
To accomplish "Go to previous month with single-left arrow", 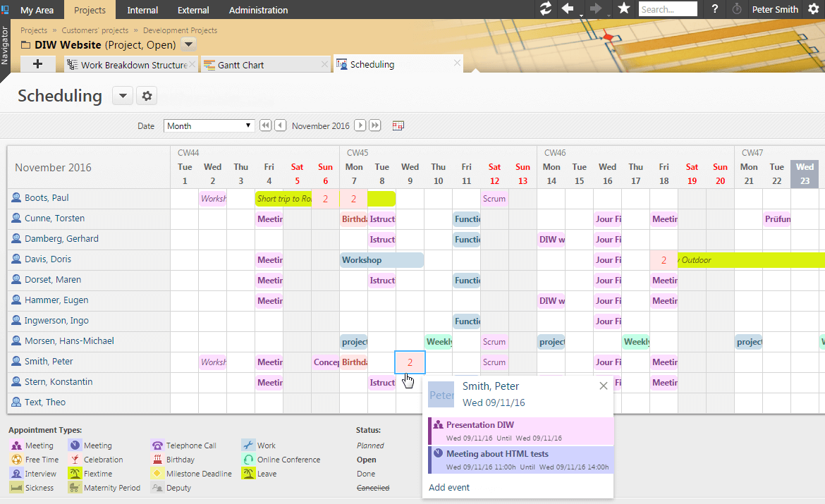I will point(281,125).
